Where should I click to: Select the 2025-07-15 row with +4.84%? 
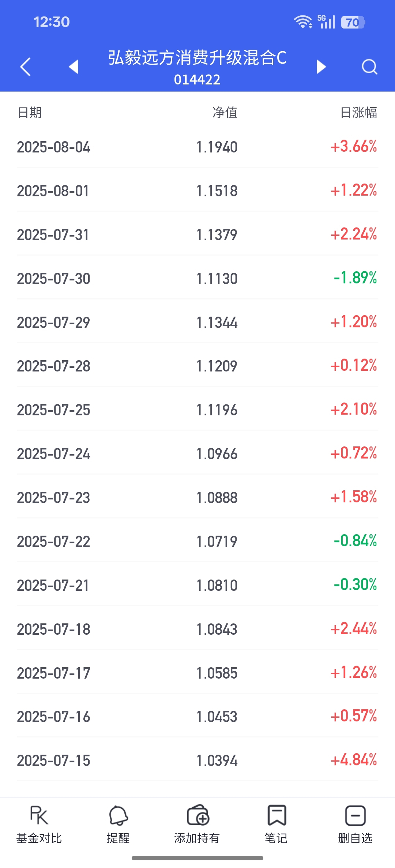[197, 761]
